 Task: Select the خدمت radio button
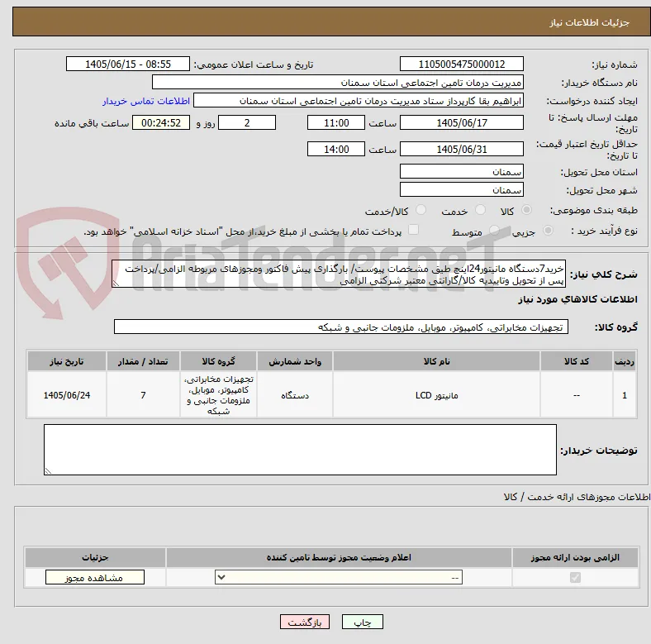tap(480, 210)
